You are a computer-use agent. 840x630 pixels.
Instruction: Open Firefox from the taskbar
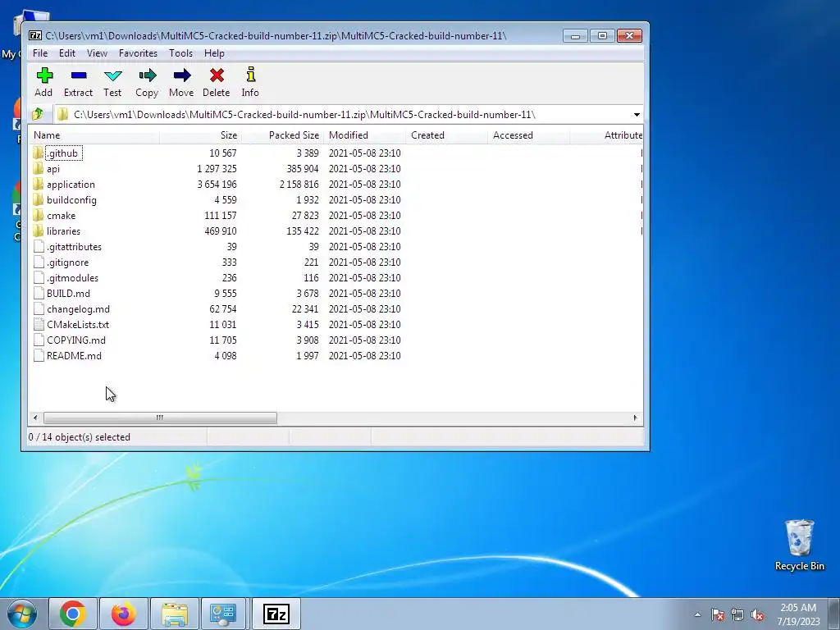click(123, 614)
